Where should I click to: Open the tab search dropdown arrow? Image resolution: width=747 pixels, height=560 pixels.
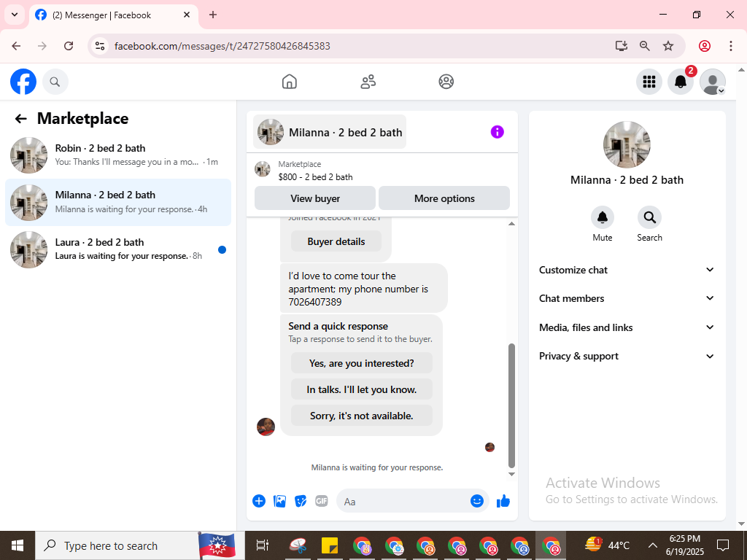[x=15, y=15]
